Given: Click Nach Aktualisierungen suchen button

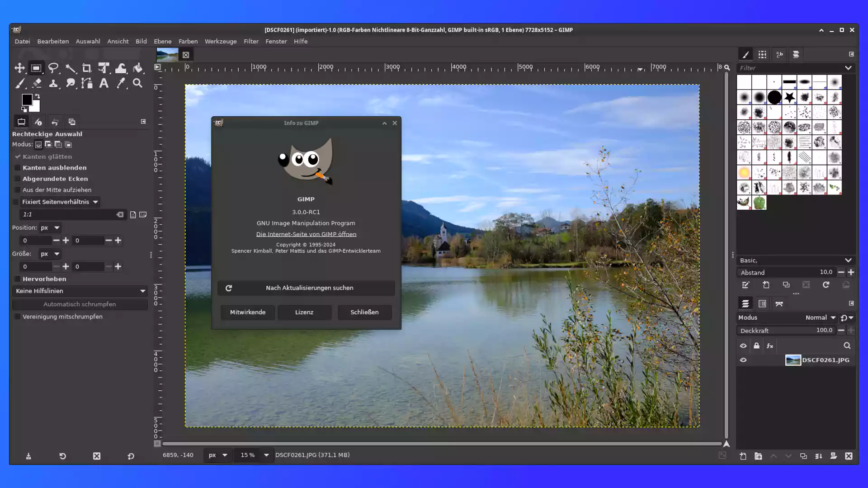Looking at the screenshot, I should point(306,288).
